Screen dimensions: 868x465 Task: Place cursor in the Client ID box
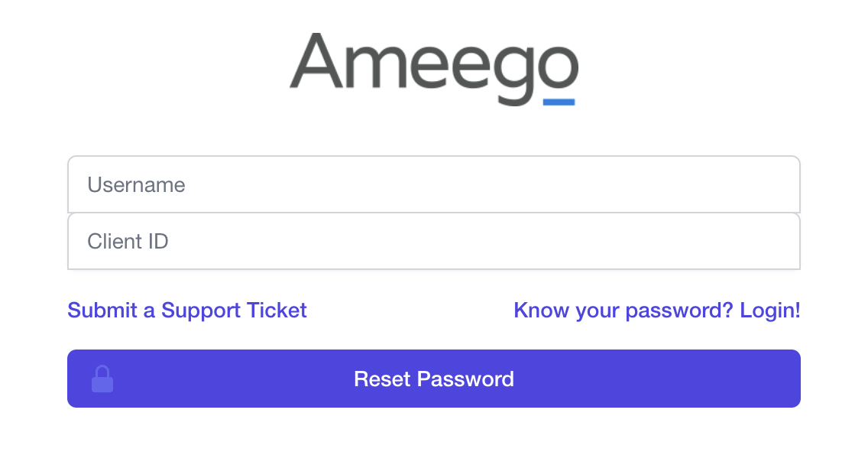[x=433, y=242]
